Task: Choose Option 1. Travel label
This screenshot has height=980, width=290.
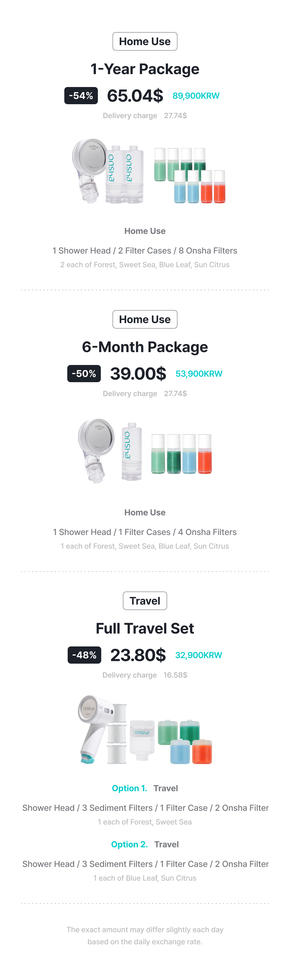Action: point(145,788)
